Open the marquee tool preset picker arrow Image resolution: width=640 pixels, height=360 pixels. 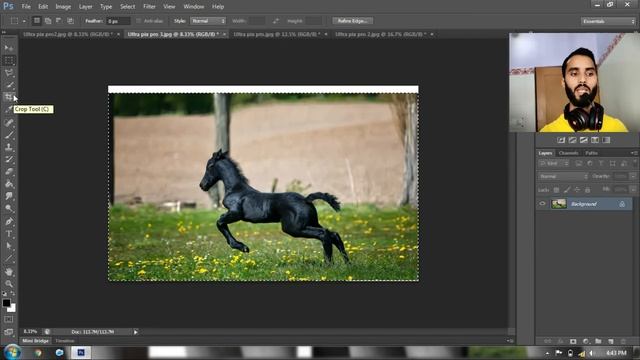click(24, 21)
